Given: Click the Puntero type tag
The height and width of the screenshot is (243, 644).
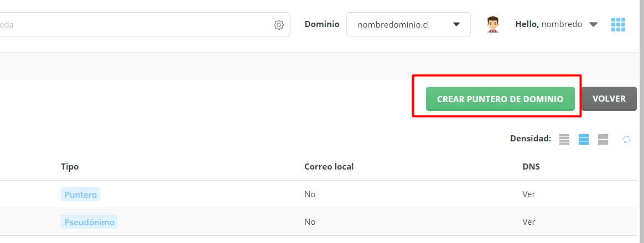Looking at the screenshot, I should (81, 194).
